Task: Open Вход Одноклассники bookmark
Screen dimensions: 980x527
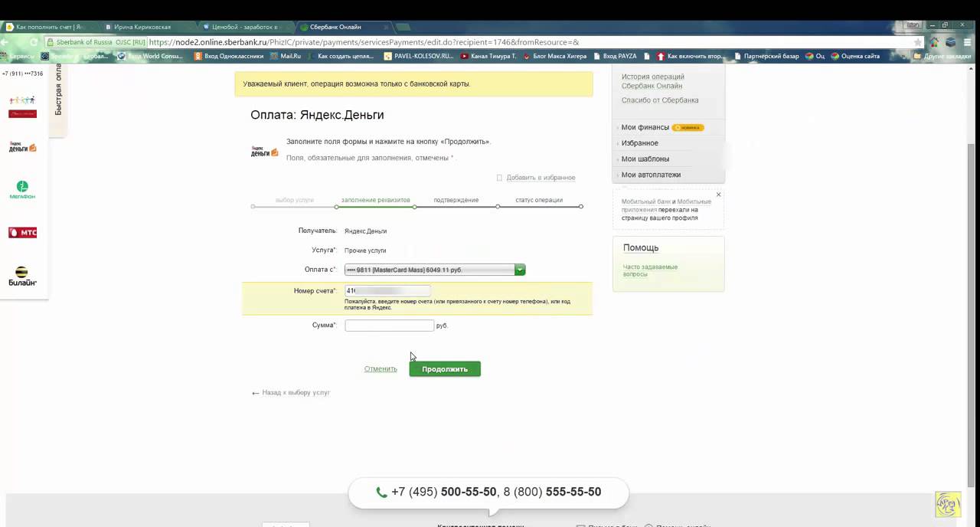Action: tap(228, 56)
